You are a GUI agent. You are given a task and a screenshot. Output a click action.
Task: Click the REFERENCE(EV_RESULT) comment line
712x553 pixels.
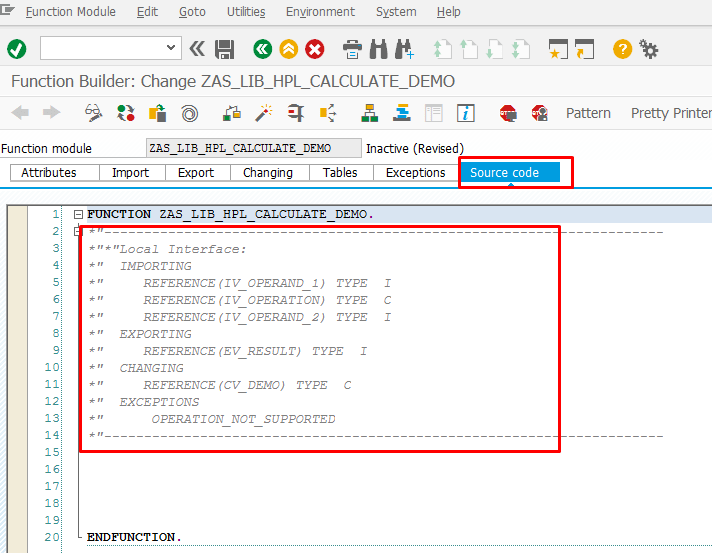click(228, 351)
